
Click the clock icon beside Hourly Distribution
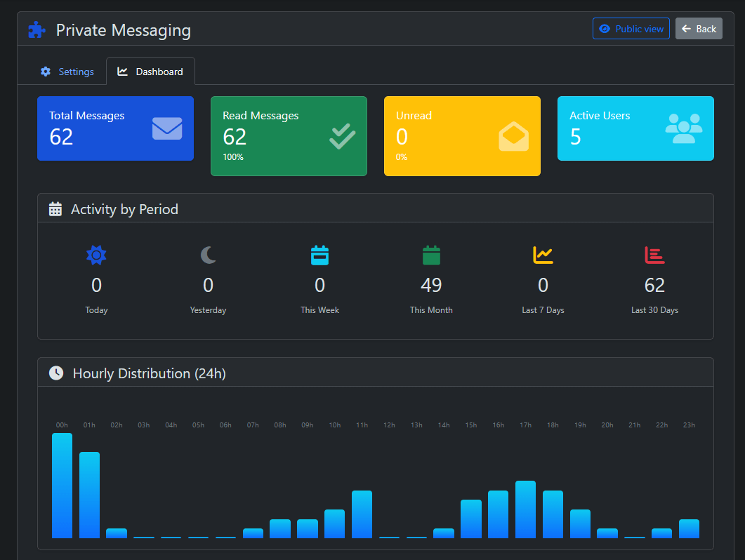pos(56,373)
